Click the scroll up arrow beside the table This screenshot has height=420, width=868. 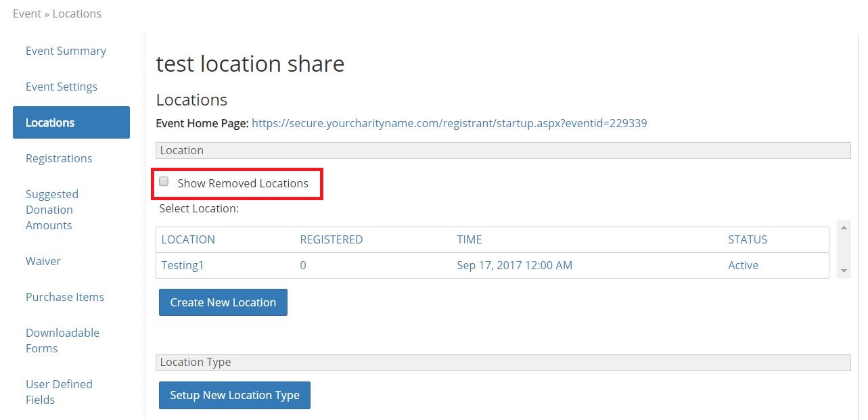coord(844,228)
